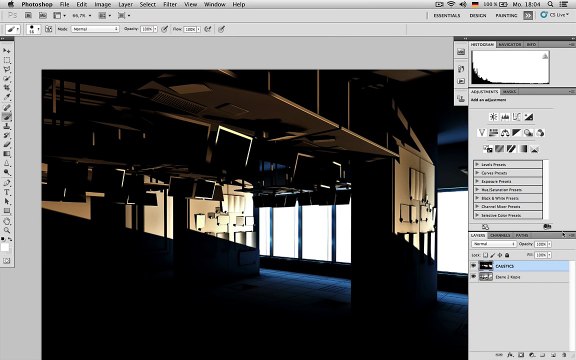Select the Hand tool

pyautogui.click(x=7, y=221)
